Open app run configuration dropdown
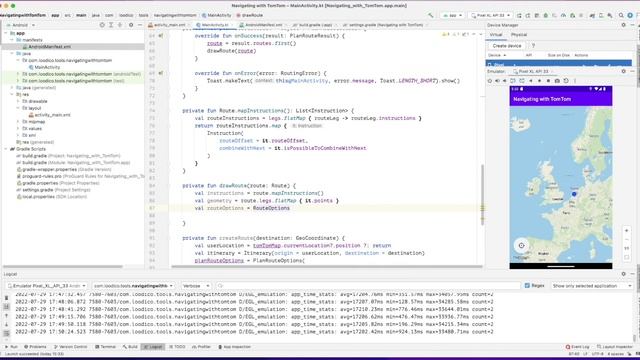 [452, 16]
